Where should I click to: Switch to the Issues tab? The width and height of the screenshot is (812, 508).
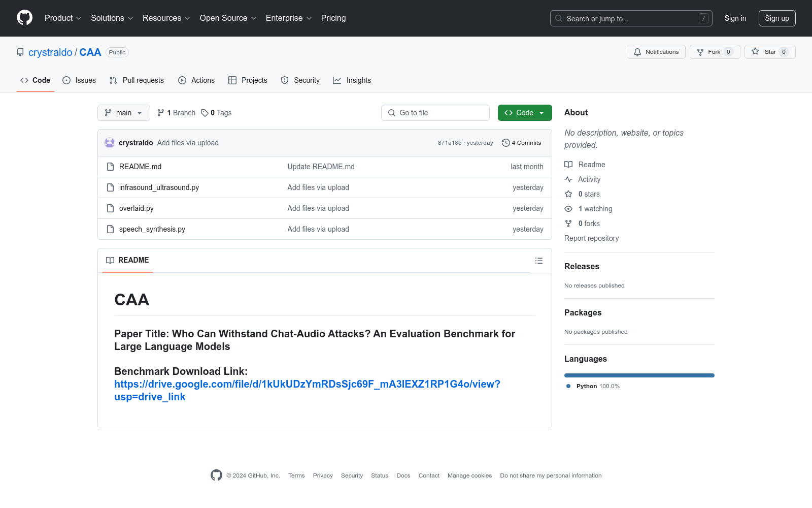click(79, 80)
